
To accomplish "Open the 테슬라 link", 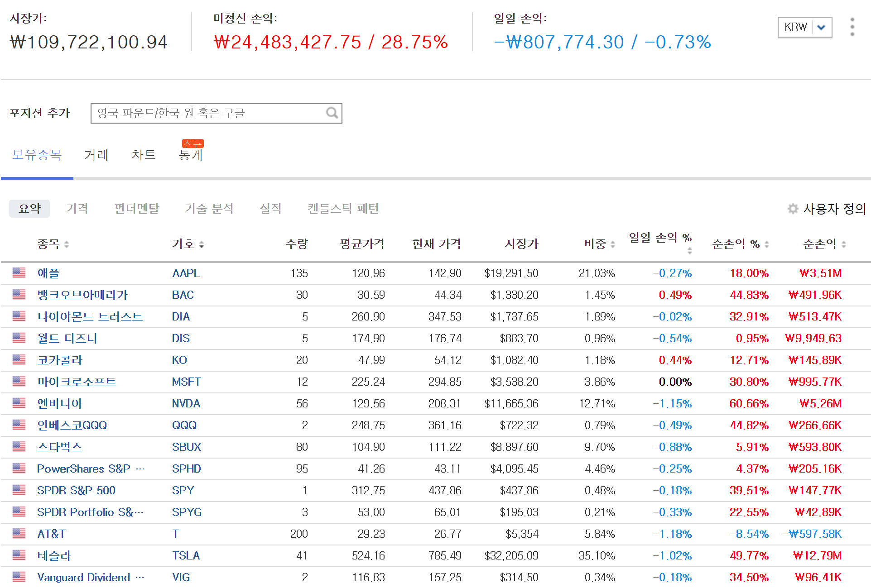I will pos(54,556).
